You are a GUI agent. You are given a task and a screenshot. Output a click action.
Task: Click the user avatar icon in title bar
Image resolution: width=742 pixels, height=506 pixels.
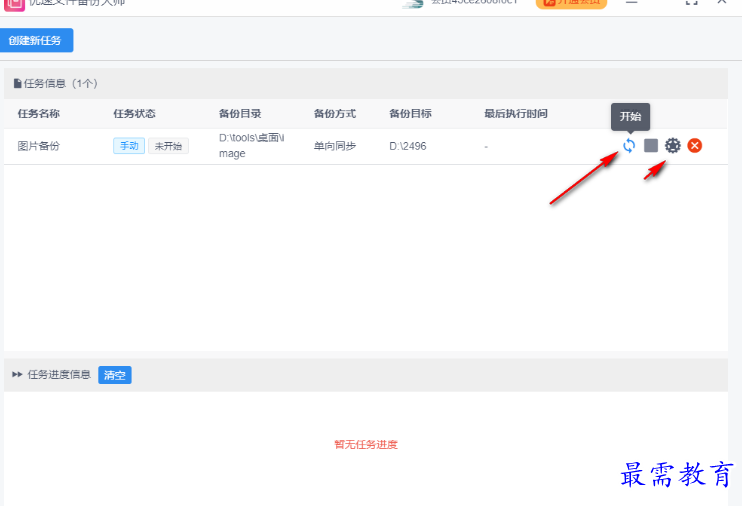click(413, 3)
